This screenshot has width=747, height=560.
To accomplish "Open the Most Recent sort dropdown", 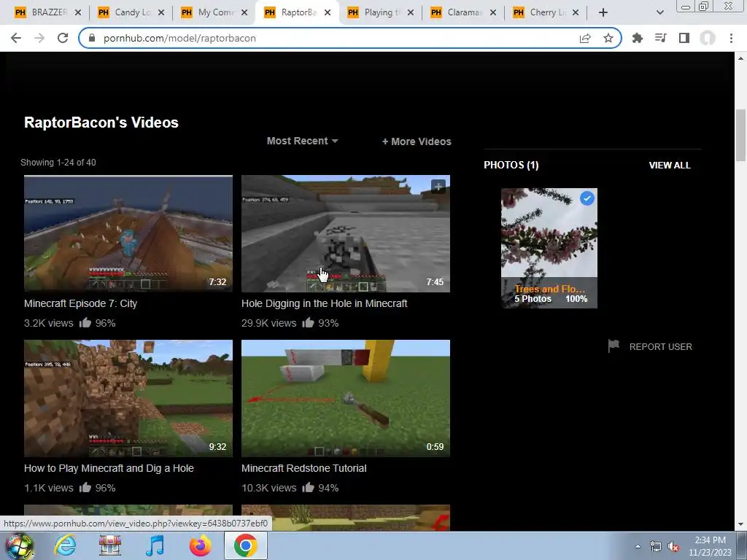I will [x=303, y=141].
